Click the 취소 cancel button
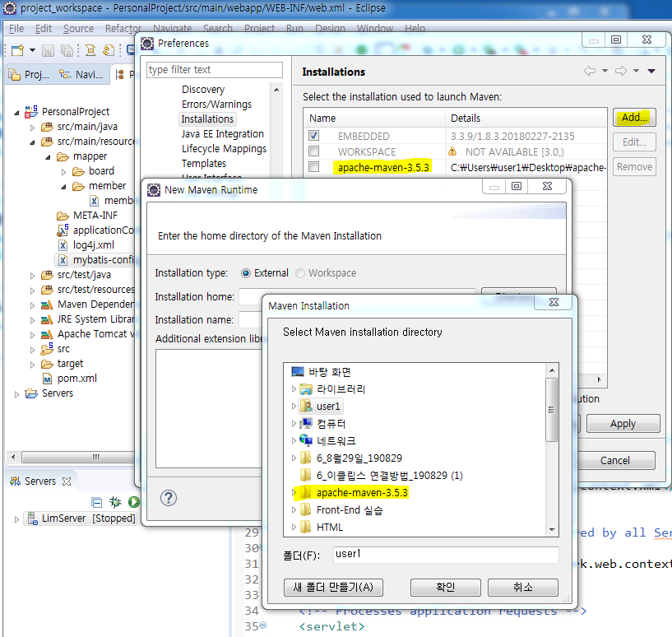Image resolution: width=672 pixels, height=637 pixels. coord(523,588)
